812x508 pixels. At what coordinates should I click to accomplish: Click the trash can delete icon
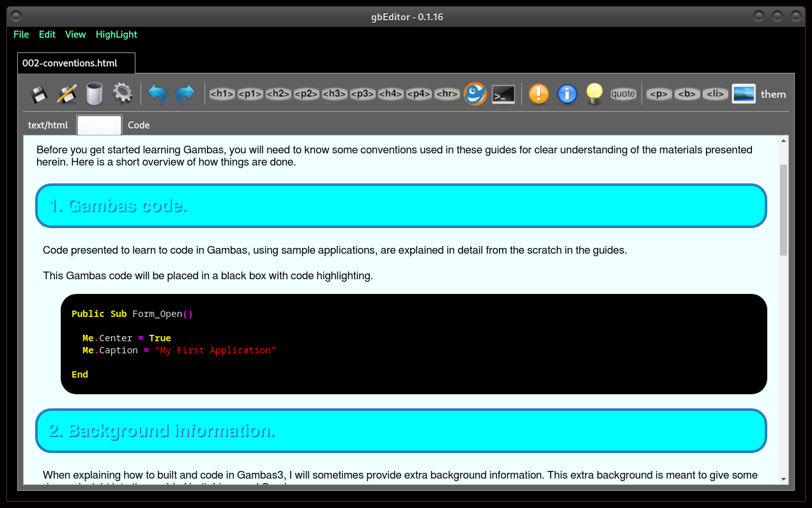tap(95, 94)
